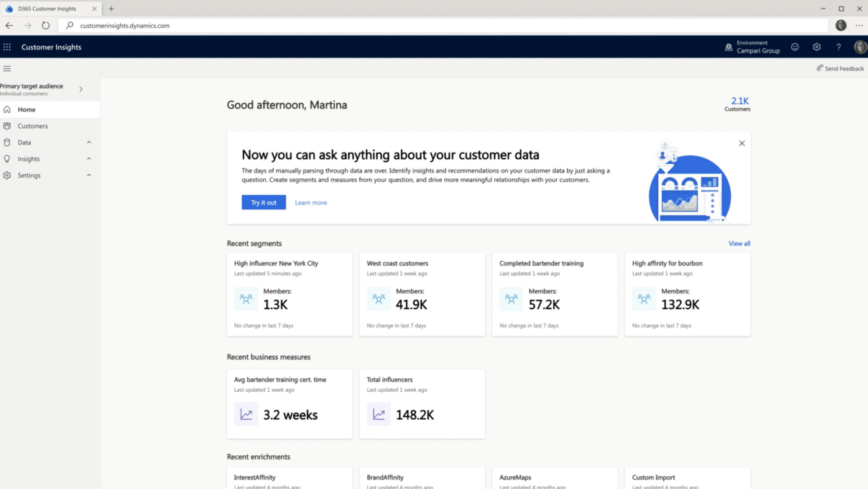This screenshot has width=868, height=489.
Task: Click the 148.2K total influencers value
Action: coord(415,415)
